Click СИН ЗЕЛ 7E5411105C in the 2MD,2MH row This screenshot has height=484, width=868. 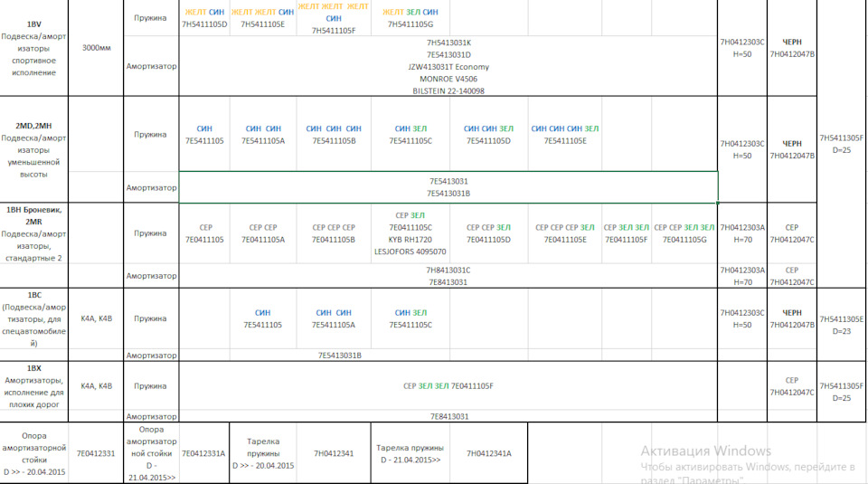[x=410, y=135]
